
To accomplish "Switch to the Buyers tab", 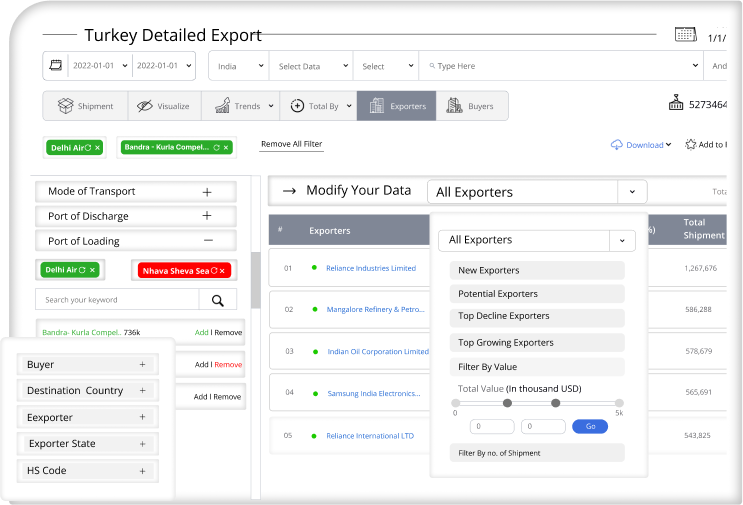I will pos(471,106).
